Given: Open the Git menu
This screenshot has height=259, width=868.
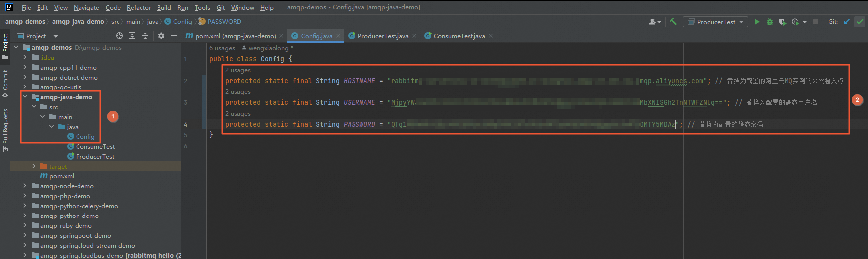Looking at the screenshot, I should tap(221, 7).
